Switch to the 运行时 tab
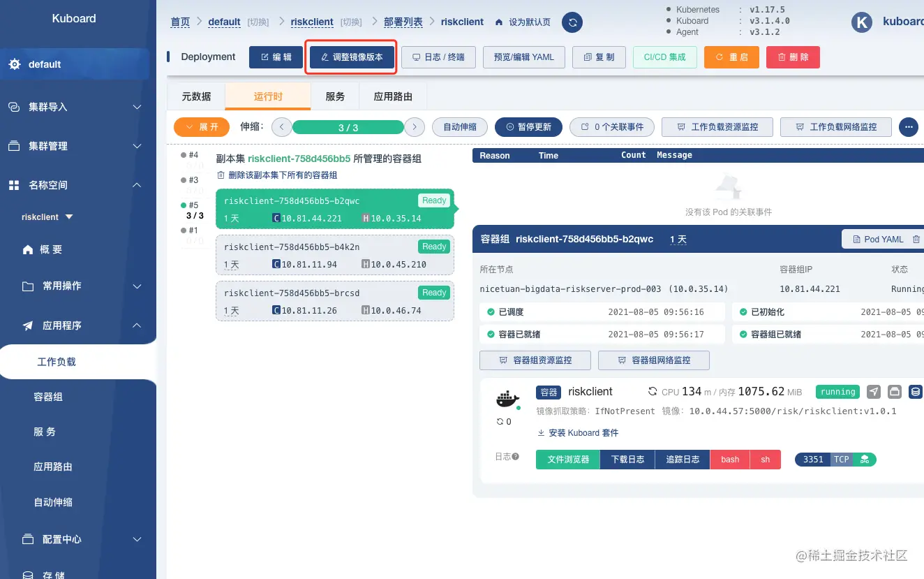Screen dimensions: 924x579 [x=268, y=96]
